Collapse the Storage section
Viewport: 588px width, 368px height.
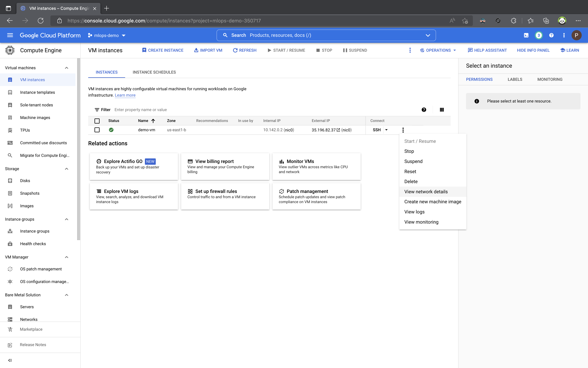[66, 169]
